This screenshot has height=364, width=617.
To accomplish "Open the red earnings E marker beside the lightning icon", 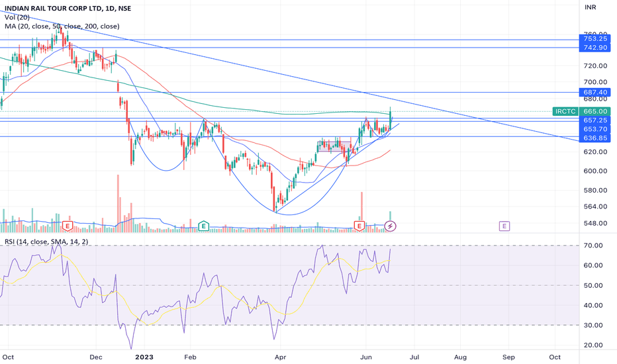I will (359, 226).
